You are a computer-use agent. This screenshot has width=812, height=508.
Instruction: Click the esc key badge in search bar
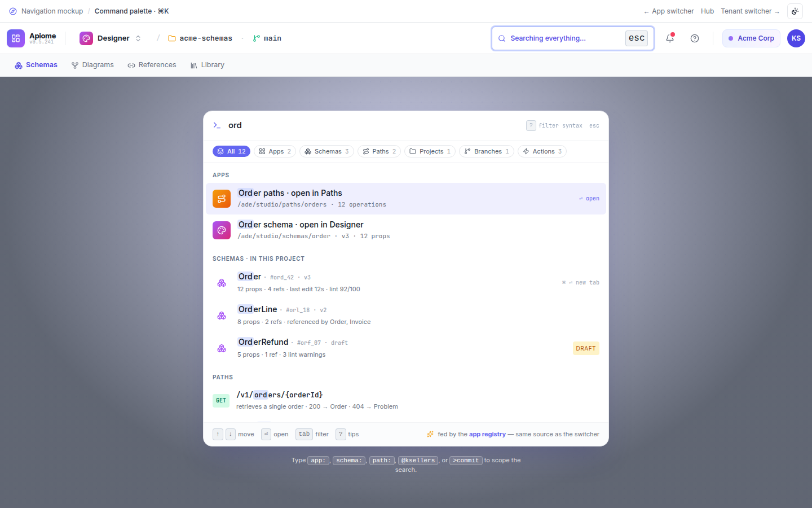[x=637, y=38]
